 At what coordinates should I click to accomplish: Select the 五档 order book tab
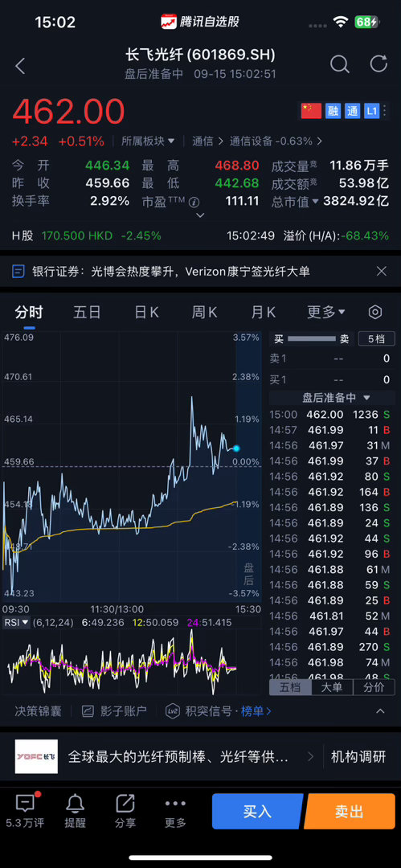pos(290,687)
